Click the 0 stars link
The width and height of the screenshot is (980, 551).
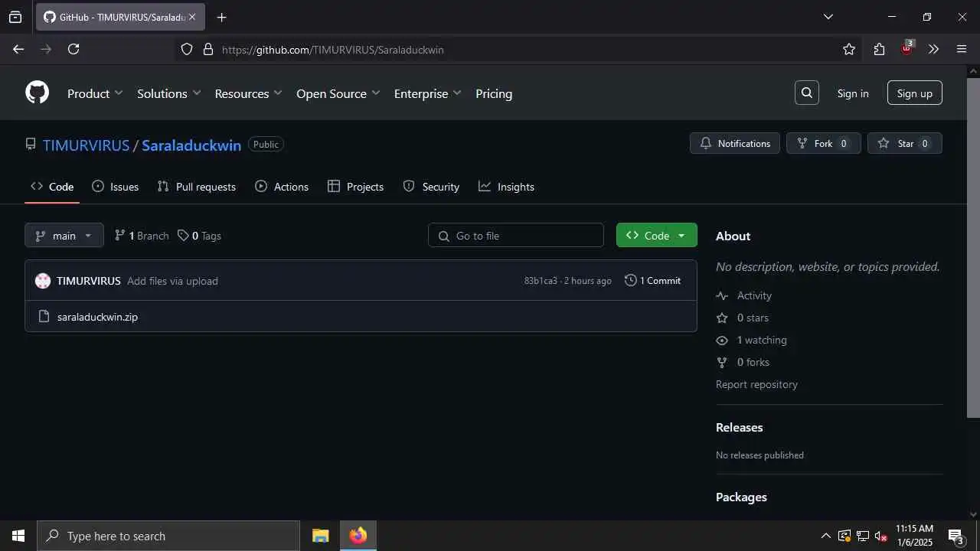coord(753,318)
